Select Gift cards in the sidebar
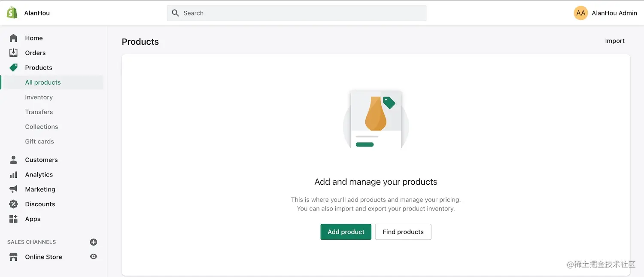Screen dimensions: 644x277 (39, 141)
